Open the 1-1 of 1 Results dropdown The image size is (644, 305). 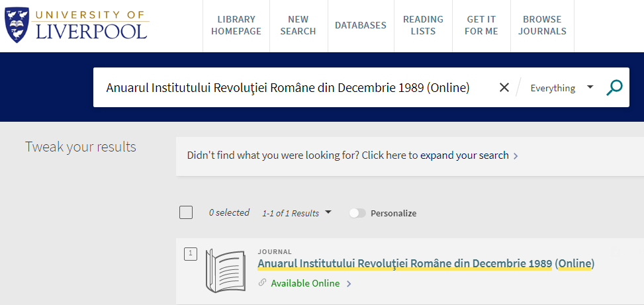297,213
